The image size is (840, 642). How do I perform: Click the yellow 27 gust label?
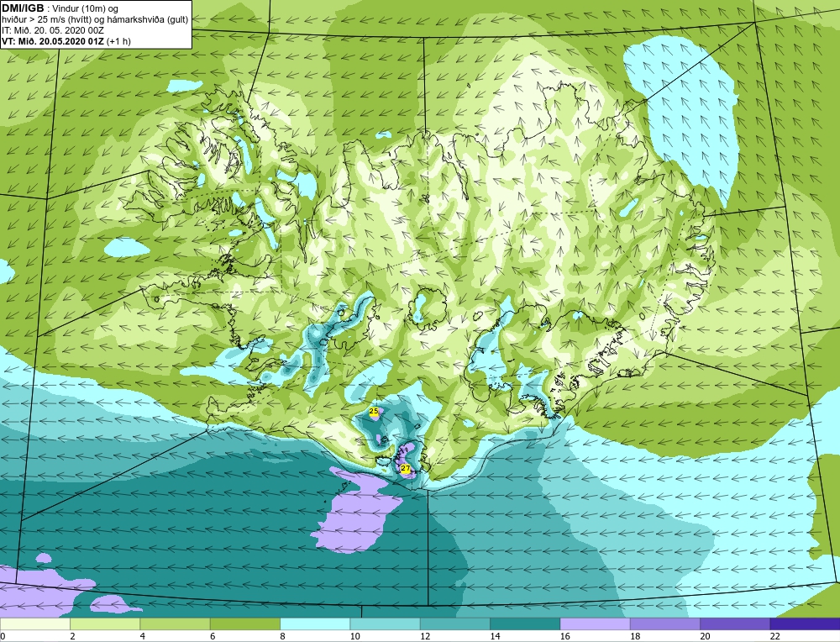pos(406,468)
